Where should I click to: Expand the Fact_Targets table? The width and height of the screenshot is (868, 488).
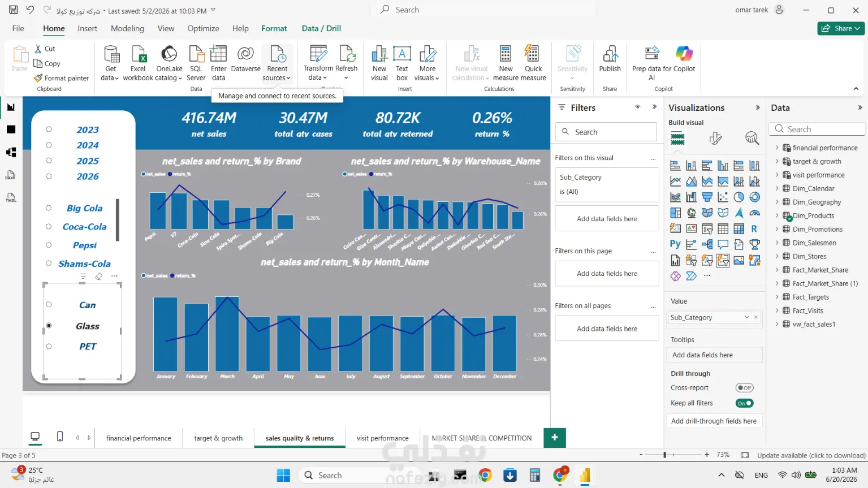(776, 297)
